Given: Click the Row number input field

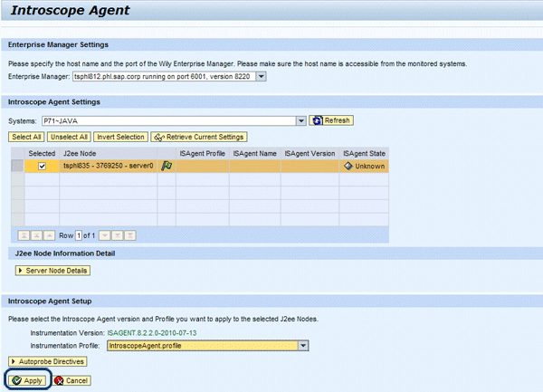Looking at the screenshot, I should (x=79, y=235).
